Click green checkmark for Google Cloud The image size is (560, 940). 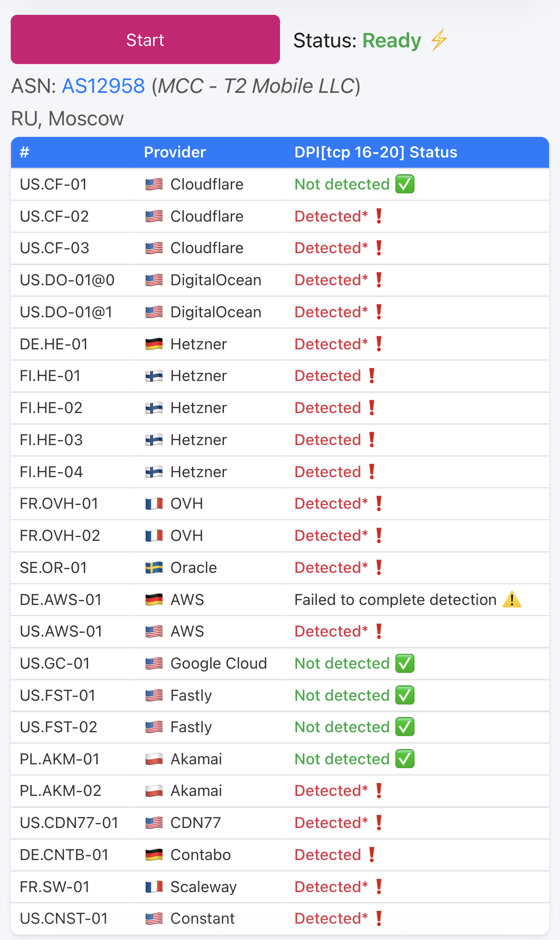[x=405, y=663]
